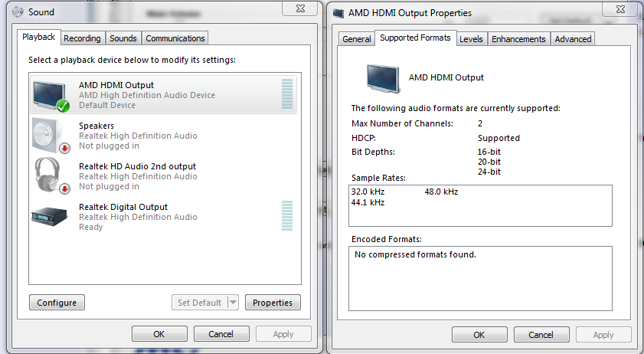Switch to the General tab in Properties
The height and width of the screenshot is (354, 644).
pos(357,39)
